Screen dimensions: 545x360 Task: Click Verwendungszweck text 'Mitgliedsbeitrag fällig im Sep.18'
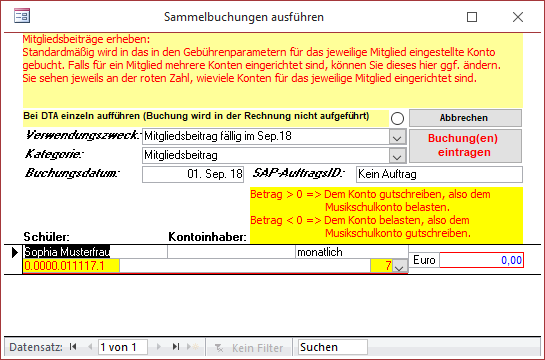[218, 136]
